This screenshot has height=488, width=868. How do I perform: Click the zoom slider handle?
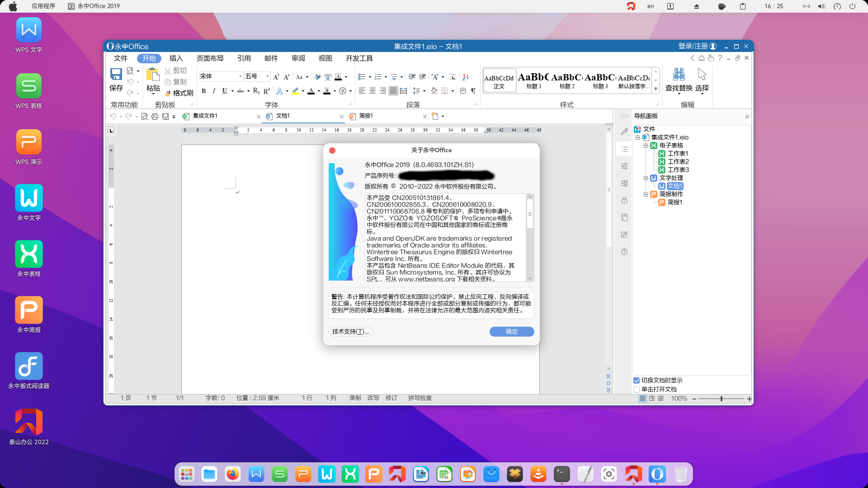coord(722,399)
